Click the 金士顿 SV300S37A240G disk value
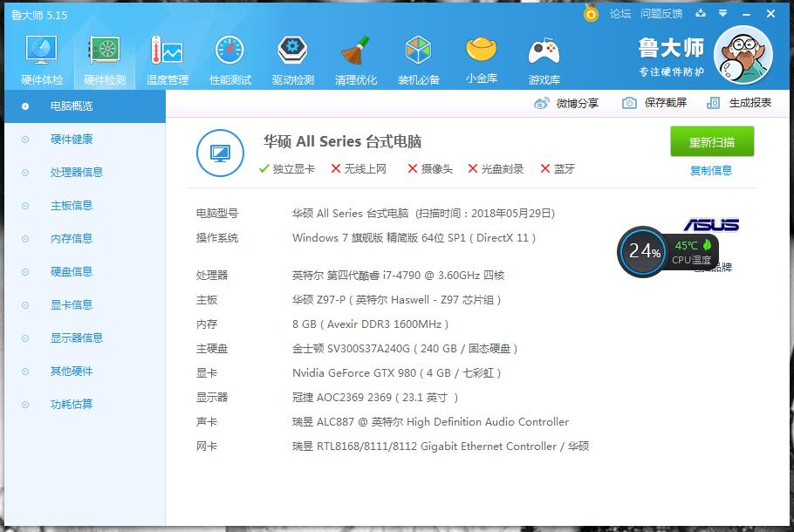 (405, 349)
